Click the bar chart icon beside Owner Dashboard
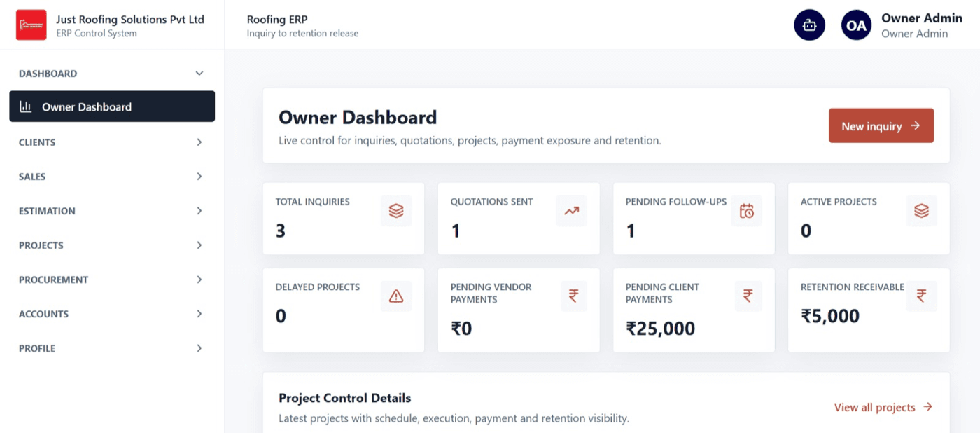Viewport: 980px width, 433px height. (26, 106)
